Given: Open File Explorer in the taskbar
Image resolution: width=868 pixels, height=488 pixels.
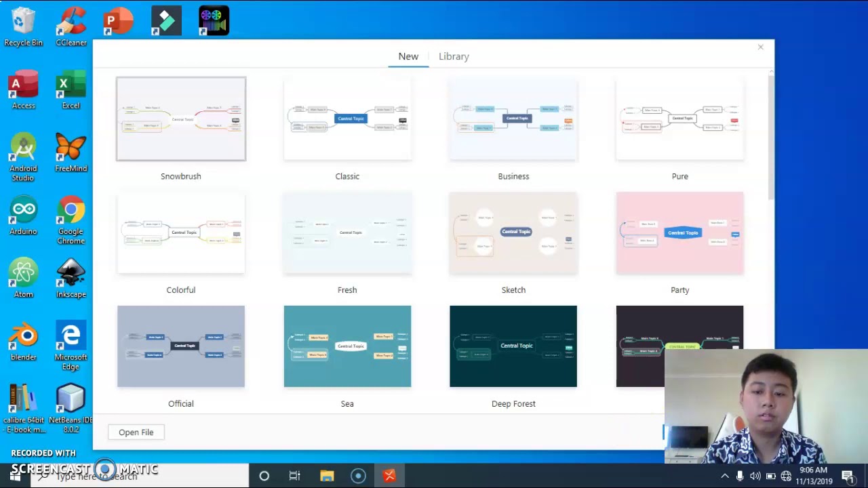Looking at the screenshot, I should pyautogui.click(x=327, y=476).
